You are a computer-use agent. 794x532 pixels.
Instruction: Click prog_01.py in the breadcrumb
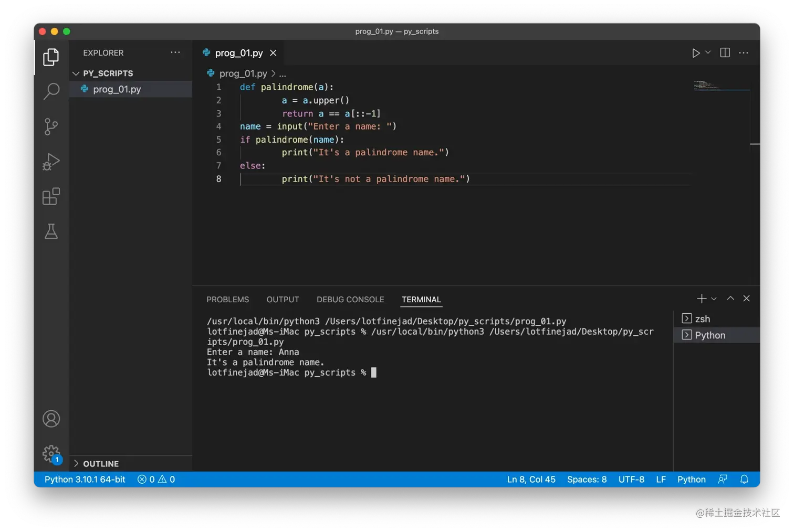tap(243, 73)
